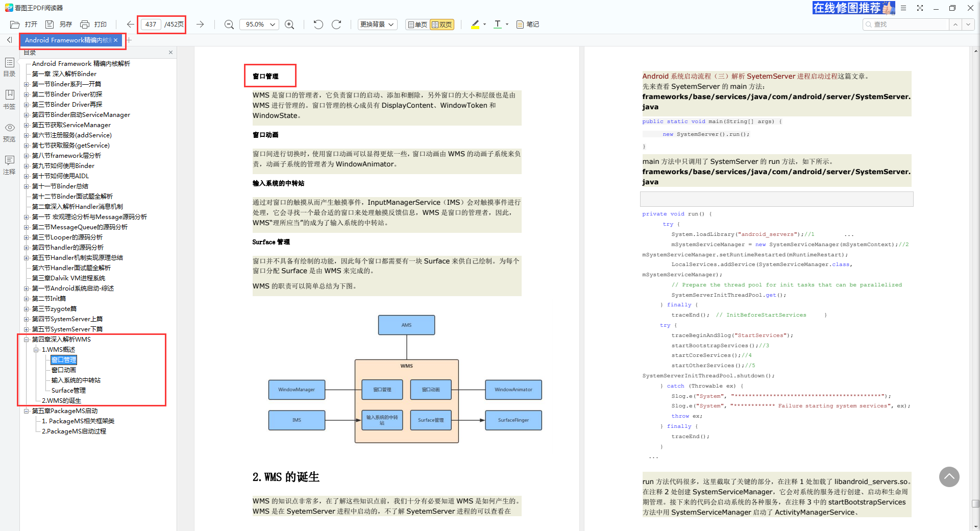Collapse the 第五章PackageMS启动 node
The image size is (980, 531).
point(27,411)
